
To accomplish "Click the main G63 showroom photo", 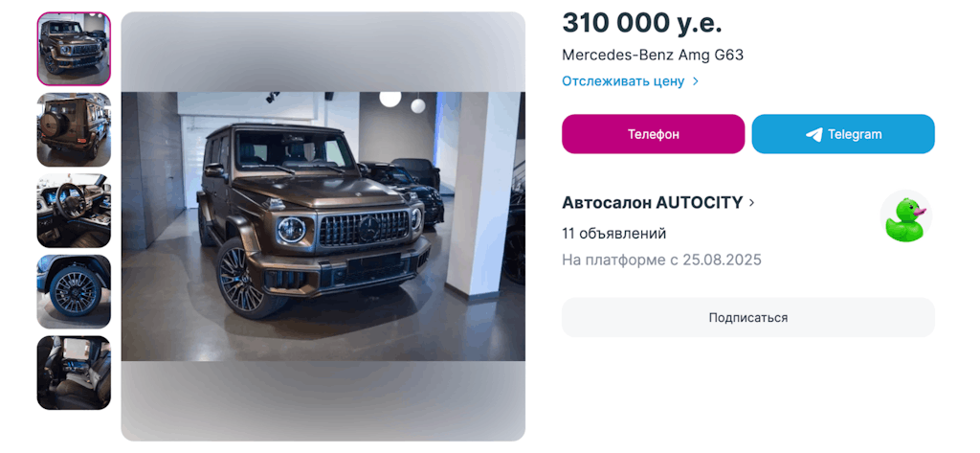I will [323, 226].
